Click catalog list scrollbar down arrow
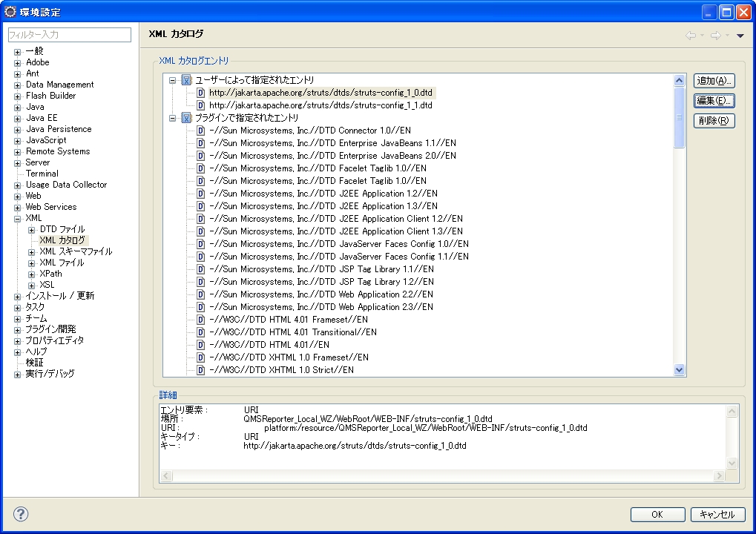Screen dimensions: 756x534 coord(680,370)
